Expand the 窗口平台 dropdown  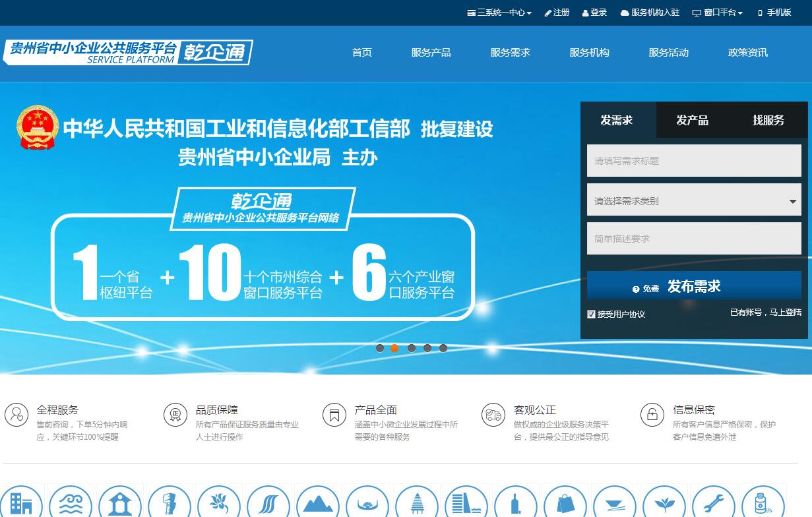pyautogui.click(x=718, y=13)
